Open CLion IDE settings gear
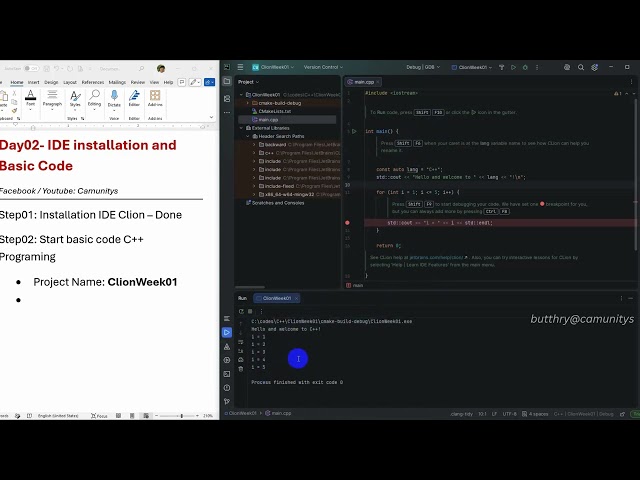 tap(595, 67)
